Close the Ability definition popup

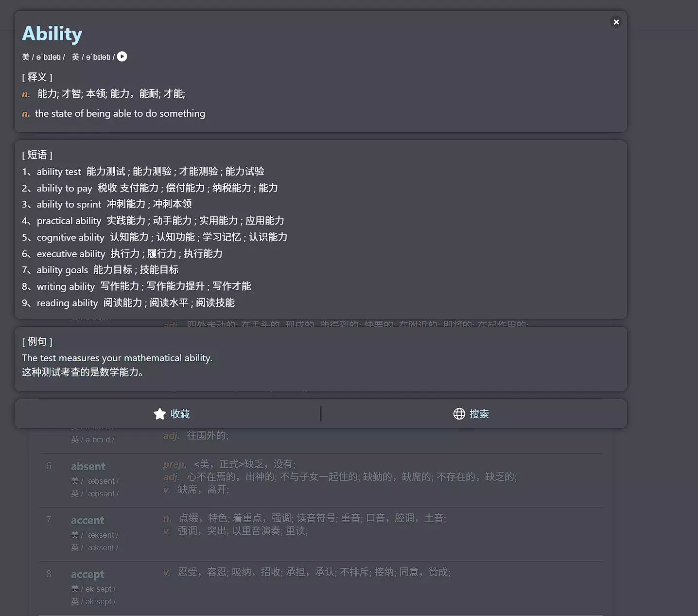(616, 22)
